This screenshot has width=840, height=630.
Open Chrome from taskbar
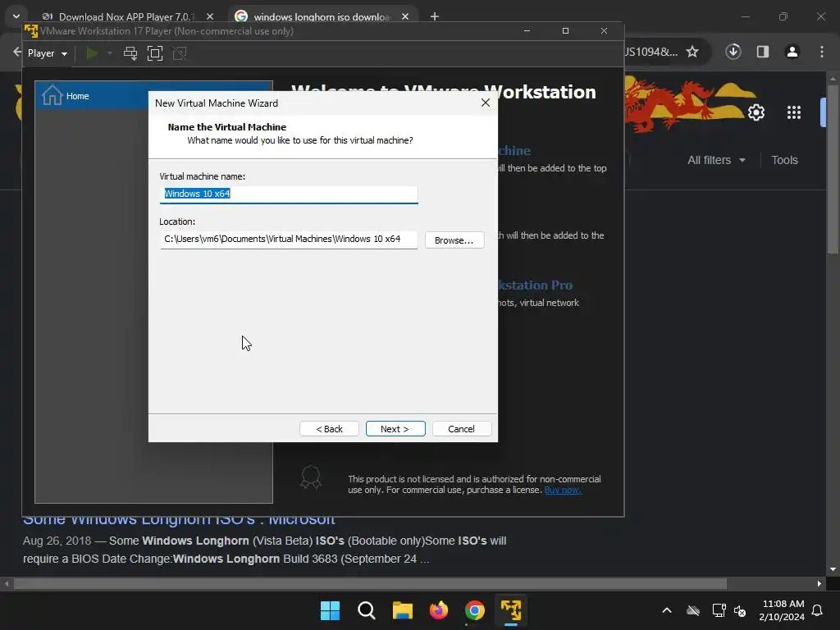pyautogui.click(x=475, y=610)
